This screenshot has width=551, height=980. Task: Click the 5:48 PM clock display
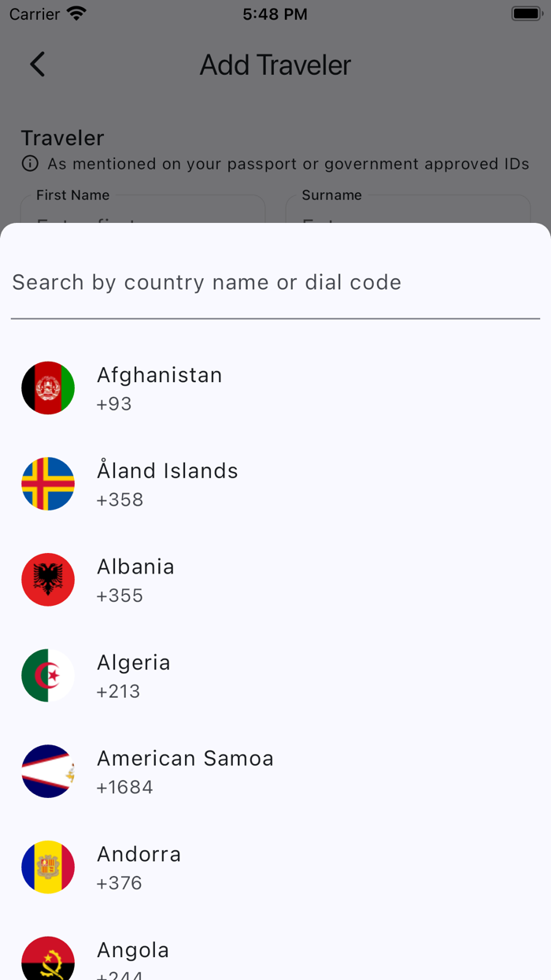coord(275,13)
